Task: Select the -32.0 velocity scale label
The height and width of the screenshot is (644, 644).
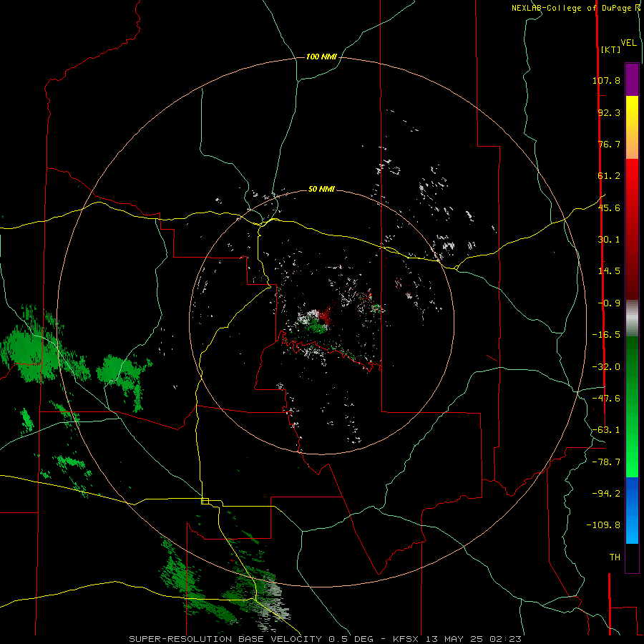Action: tap(606, 367)
